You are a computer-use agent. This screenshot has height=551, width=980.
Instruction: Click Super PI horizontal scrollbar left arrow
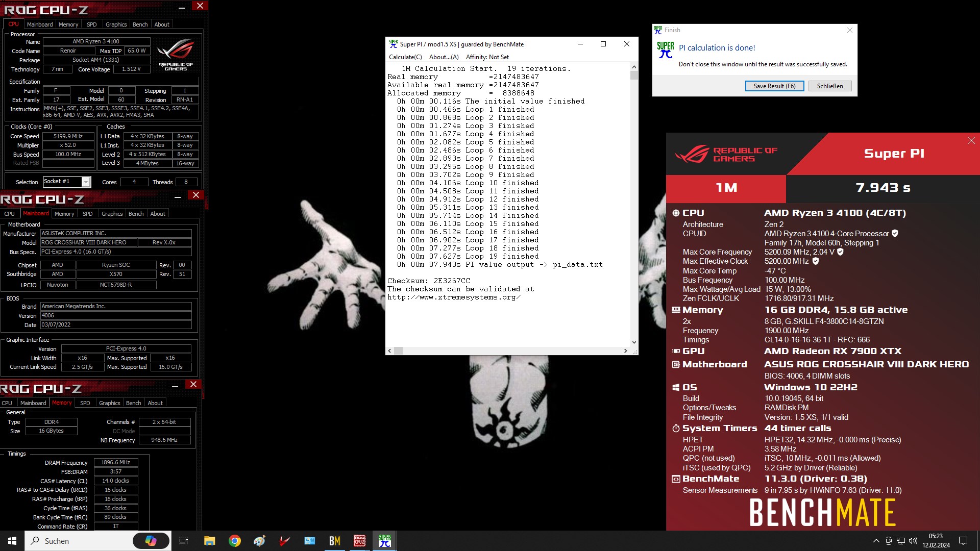click(x=390, y=350)
